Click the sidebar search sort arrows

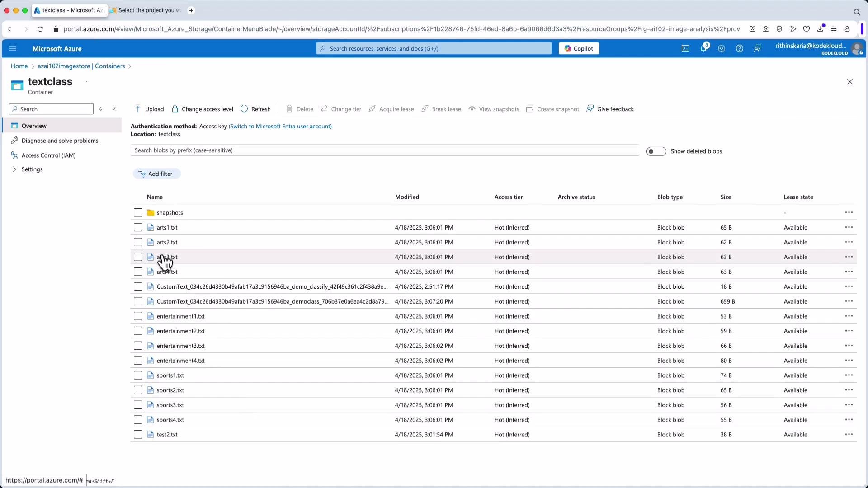pyautogui.click(x=101, y=109)
